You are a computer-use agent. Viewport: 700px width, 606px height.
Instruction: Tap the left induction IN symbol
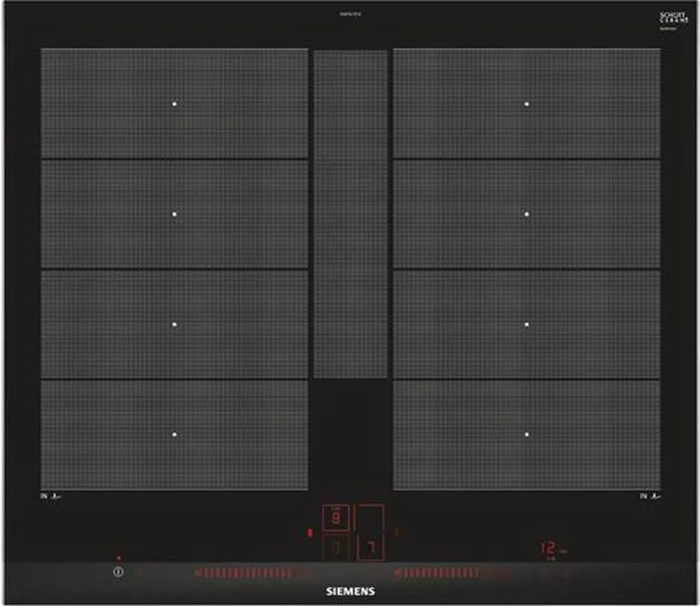click(x=51, y=496)
